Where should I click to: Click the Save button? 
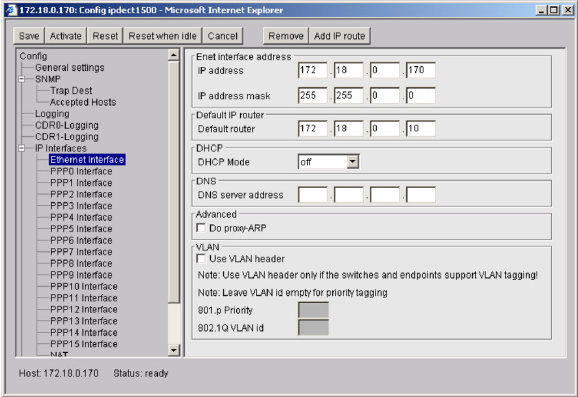pos(29,36)
